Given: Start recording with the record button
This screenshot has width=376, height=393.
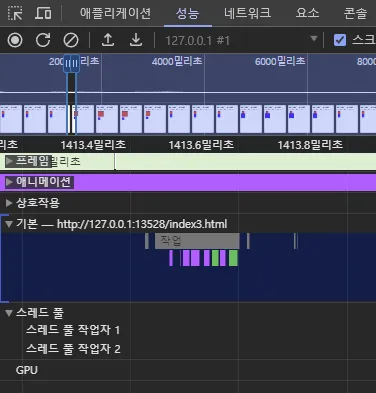Looking at the screenshot, I should 15,40.
